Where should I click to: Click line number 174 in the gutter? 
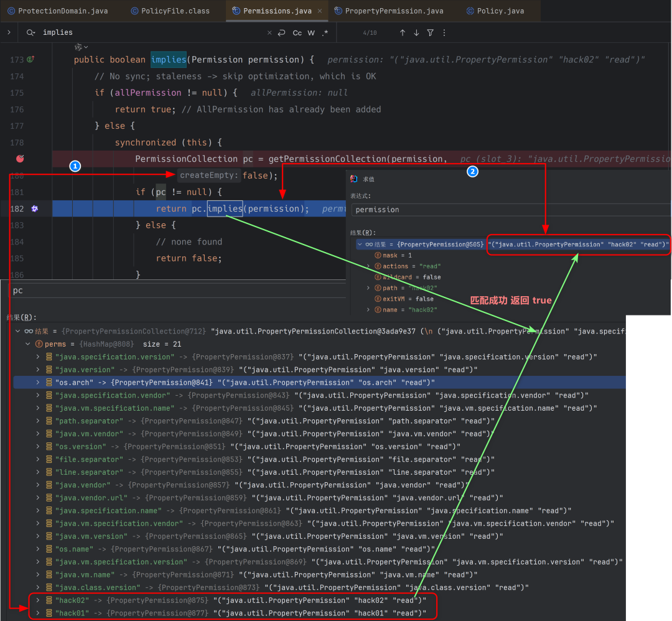(17, 77)
